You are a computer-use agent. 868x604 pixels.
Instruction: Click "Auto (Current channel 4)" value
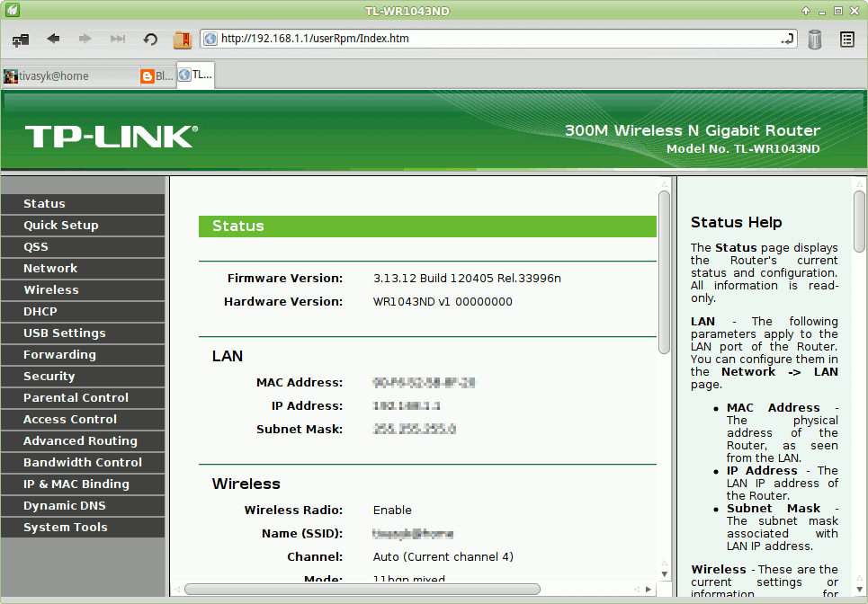pos(443,557)
